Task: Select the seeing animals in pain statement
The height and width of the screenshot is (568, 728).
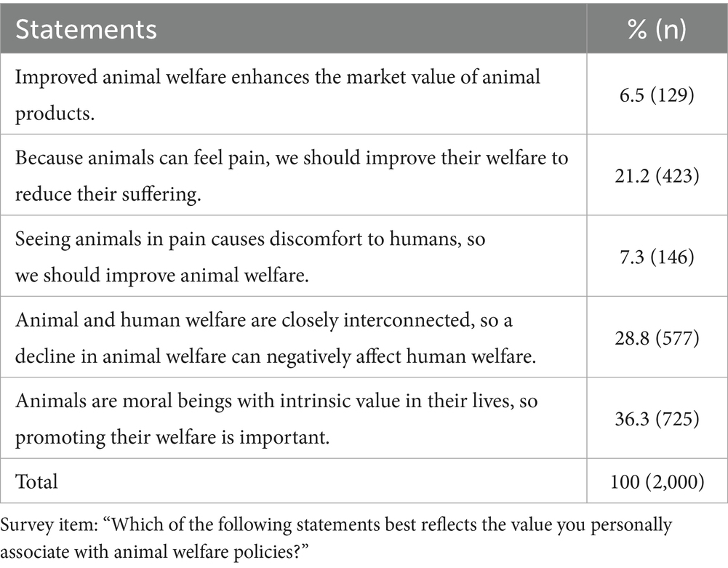Action: (x=250, y=257)
